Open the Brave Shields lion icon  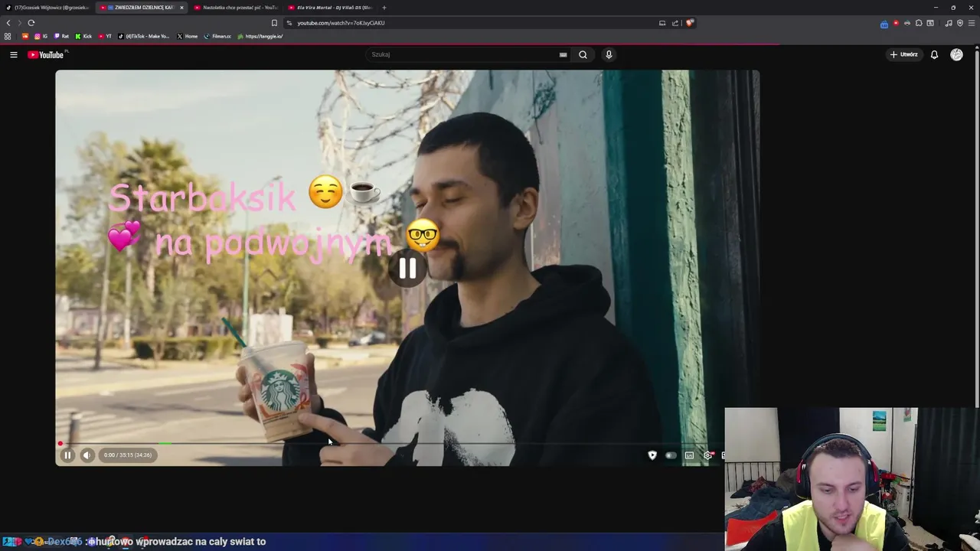tap(689, 23)
